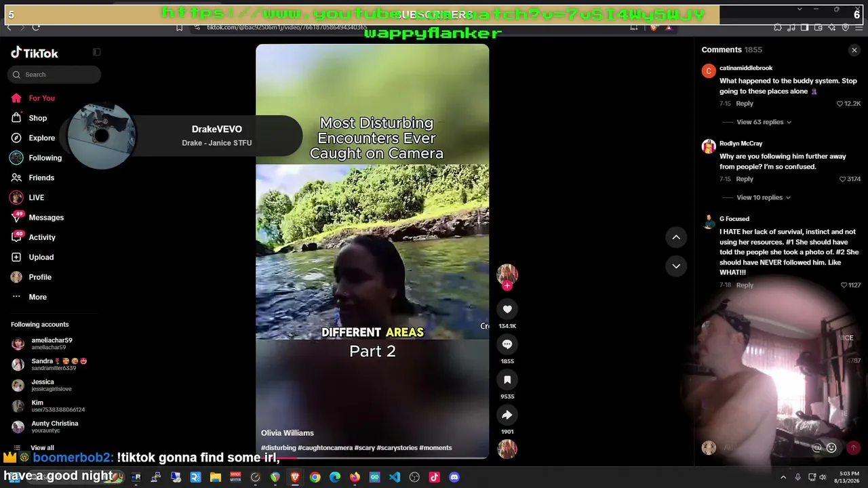Share the video using arrow icon
Image resolution: width=868 pixels, height=488 pixels.
point(507,415)
